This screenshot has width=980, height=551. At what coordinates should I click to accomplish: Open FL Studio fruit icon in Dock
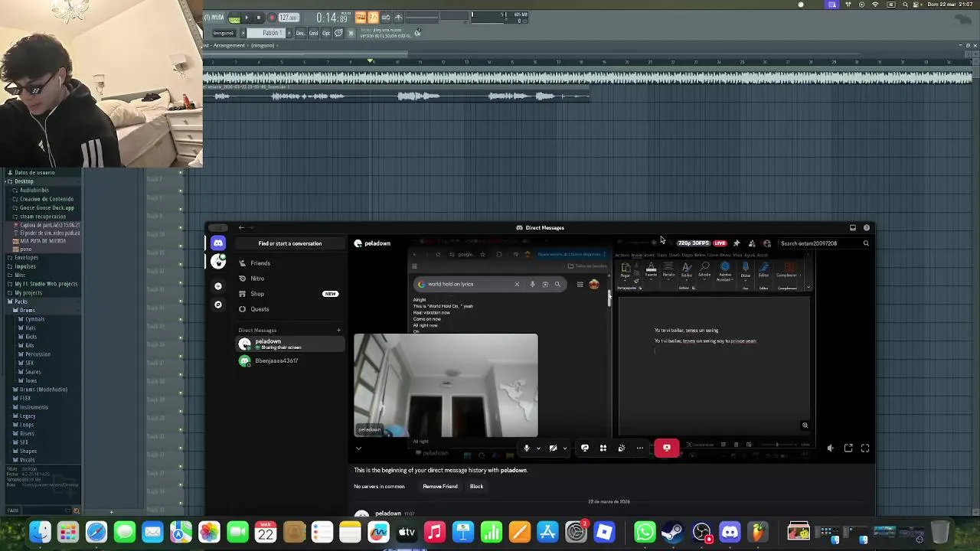click(x=758, y=531)
